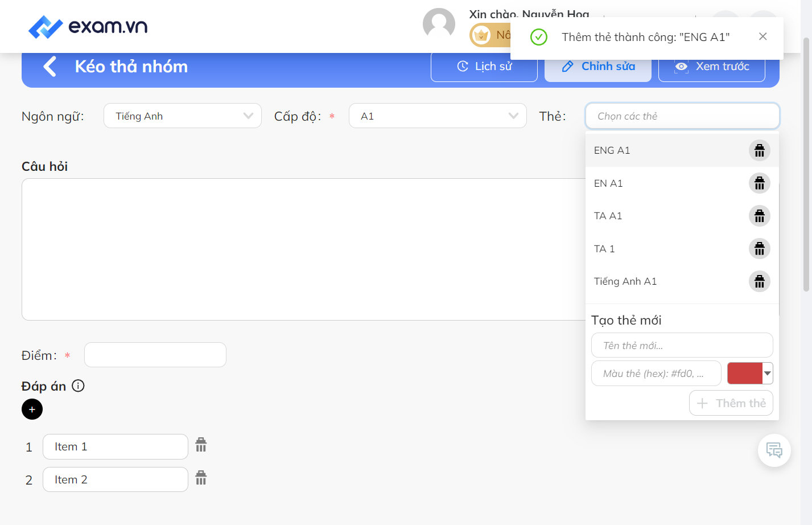This screenshot has height=525, width=812.
Task: Click the Điểm score input
Action: (155, 355)
